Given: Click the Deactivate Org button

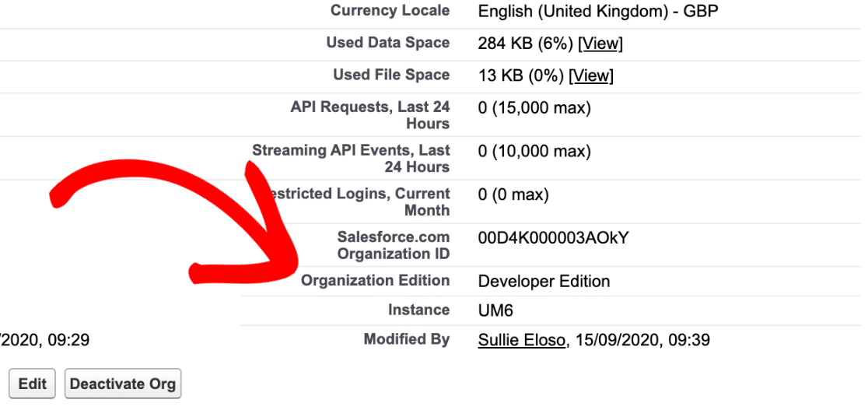Looking at the screenshot, I should [x=123, y=384].
